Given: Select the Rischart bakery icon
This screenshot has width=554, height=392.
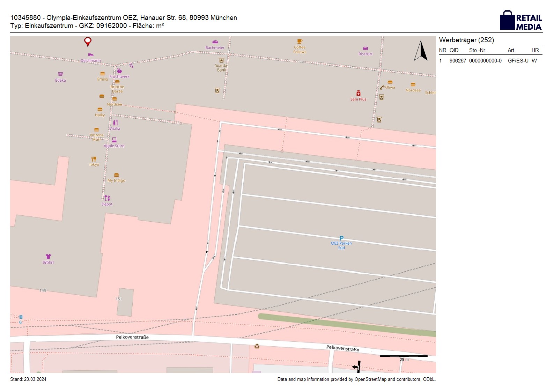Looking at the screenshot, I should (x=365, y=48).
